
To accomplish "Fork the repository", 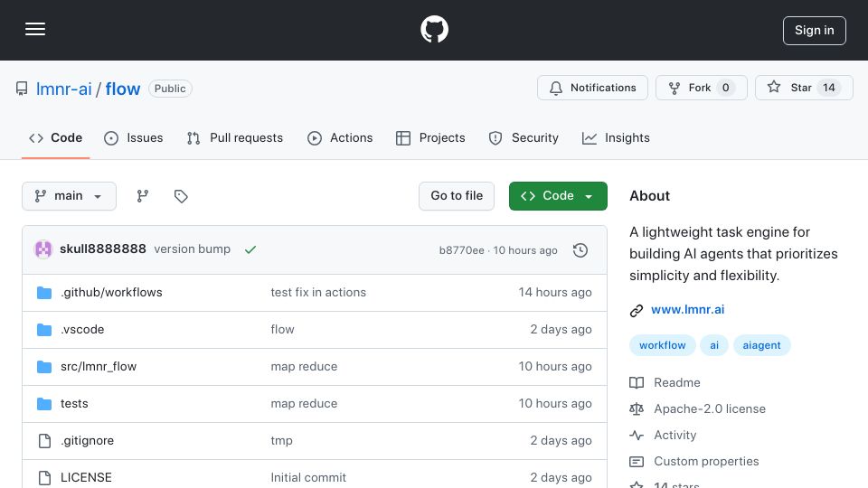I will pyautogui.click(x=702, y=88).
